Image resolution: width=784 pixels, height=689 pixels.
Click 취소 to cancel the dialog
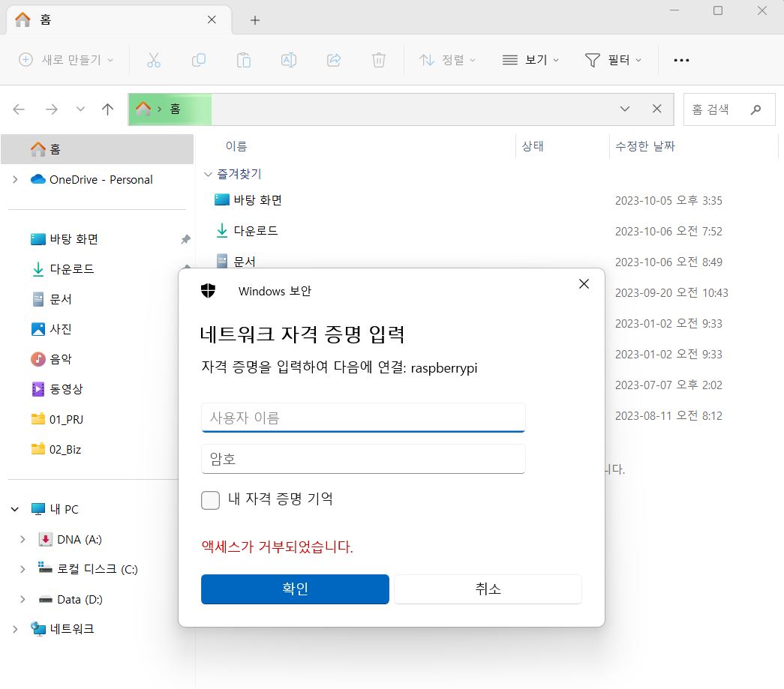[488, 589]
